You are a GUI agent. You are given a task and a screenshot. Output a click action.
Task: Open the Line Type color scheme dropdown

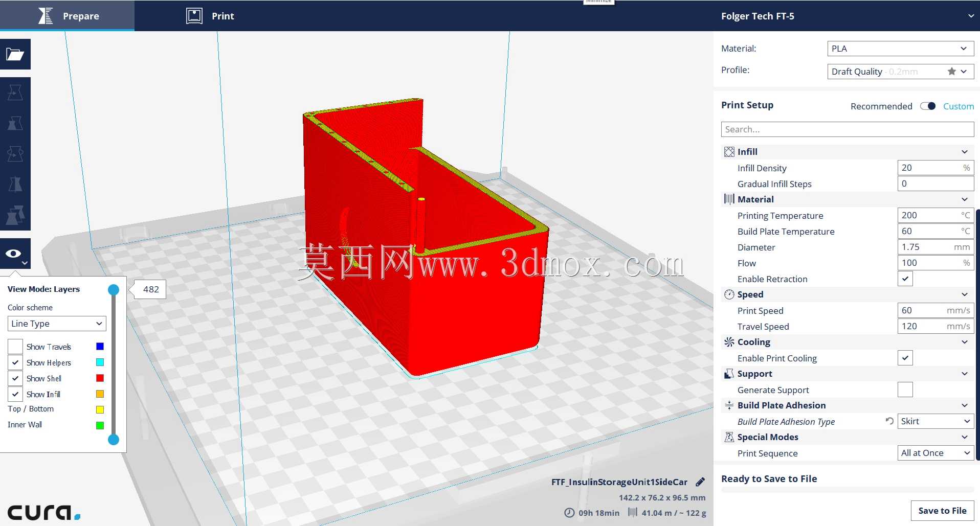pyautogui.click(x=57, y=324)
